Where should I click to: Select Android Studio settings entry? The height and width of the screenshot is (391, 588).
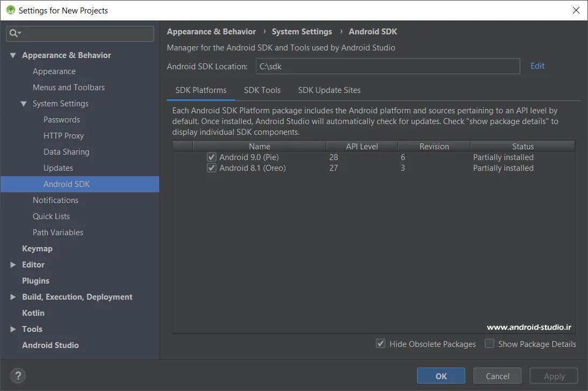point(50,345)
